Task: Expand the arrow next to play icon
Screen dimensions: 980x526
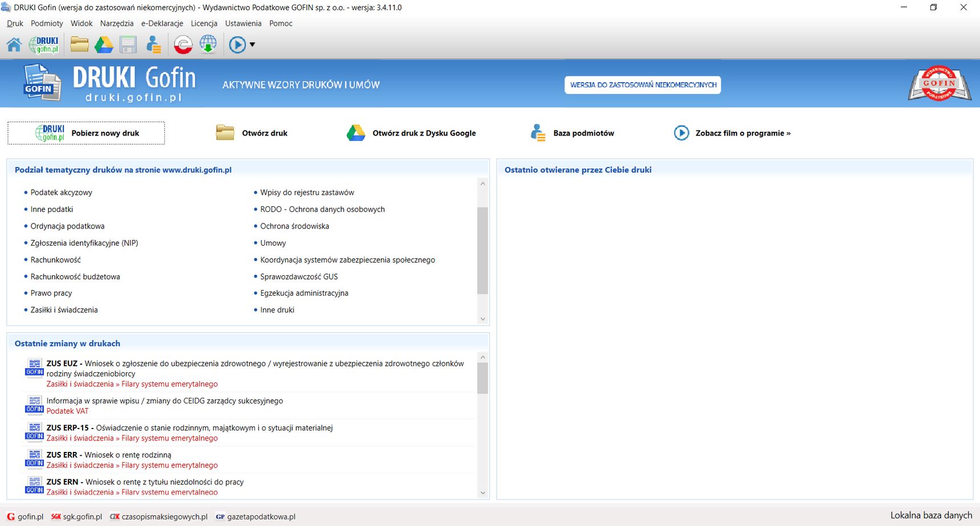Action: (x=252, y=44)
